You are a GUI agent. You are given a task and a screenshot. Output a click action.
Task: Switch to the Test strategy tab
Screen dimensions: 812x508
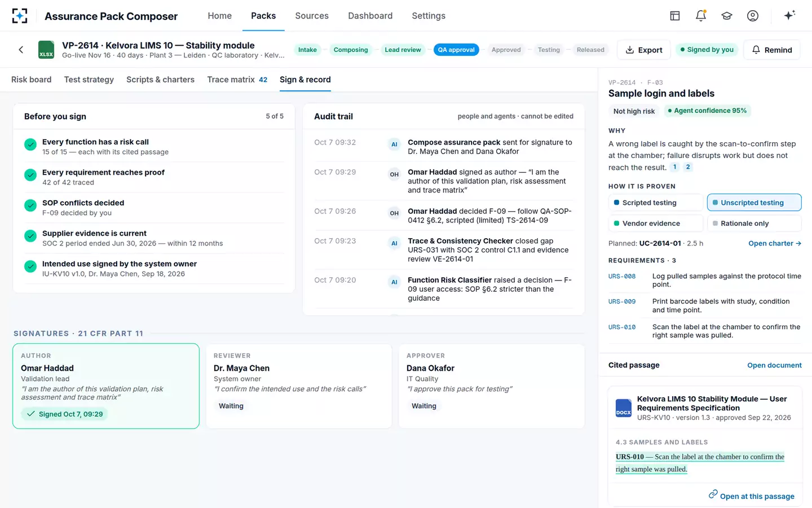(x=89, y=80)
